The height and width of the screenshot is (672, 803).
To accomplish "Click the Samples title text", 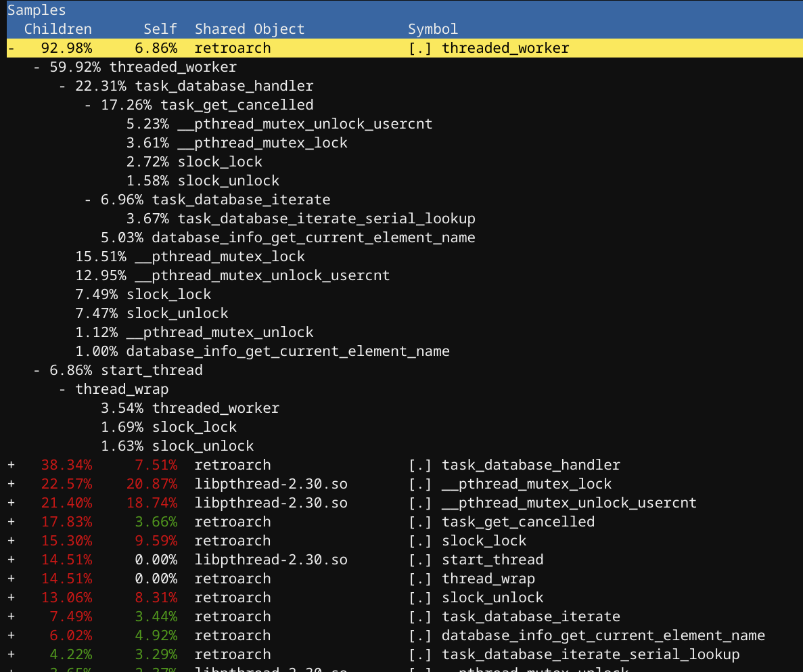I will pos(37,10).
